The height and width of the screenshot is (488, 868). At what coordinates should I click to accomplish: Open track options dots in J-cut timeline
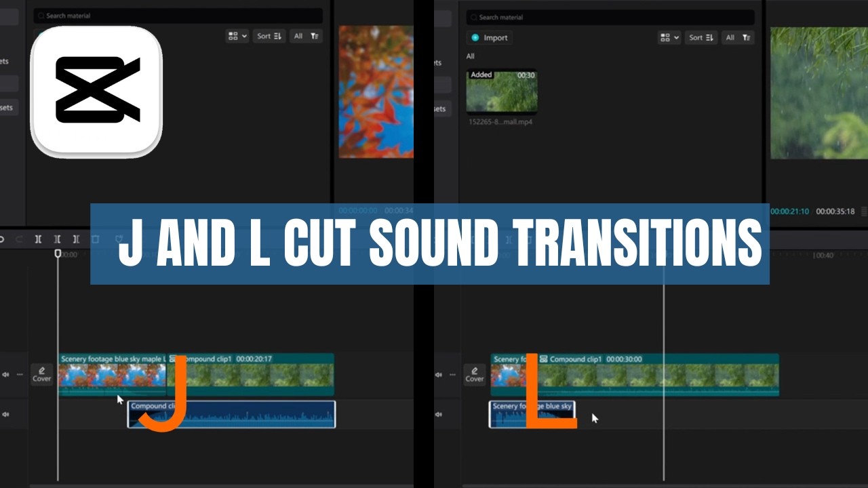[x=20, y=375]
